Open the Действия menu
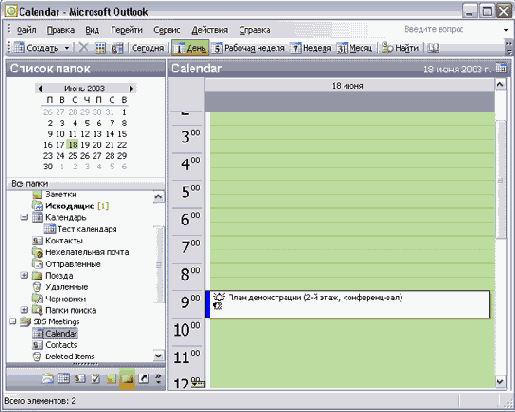Screen dimensions: 515x412 [210, 30]
